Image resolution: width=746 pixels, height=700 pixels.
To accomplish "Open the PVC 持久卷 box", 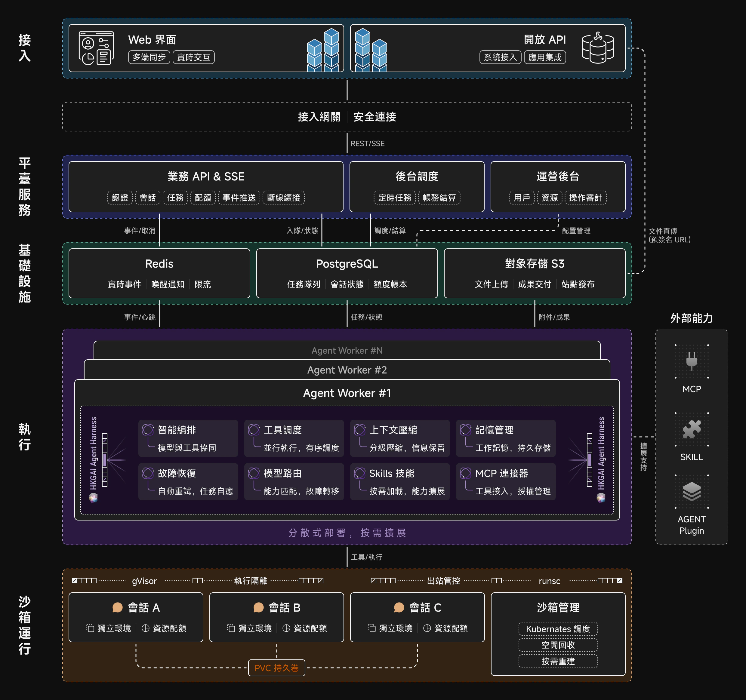I will (x=276, y=668).
